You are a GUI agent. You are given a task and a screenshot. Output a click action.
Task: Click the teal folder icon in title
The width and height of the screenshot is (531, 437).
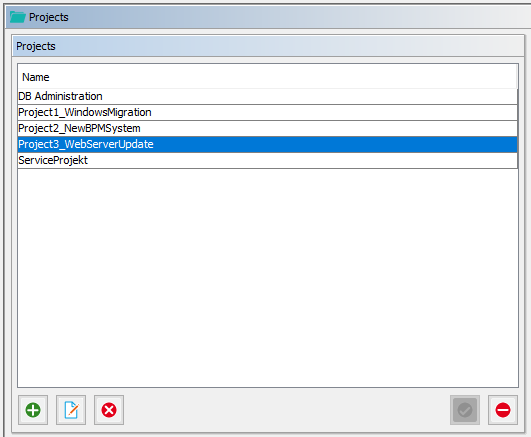pos(18,17)
